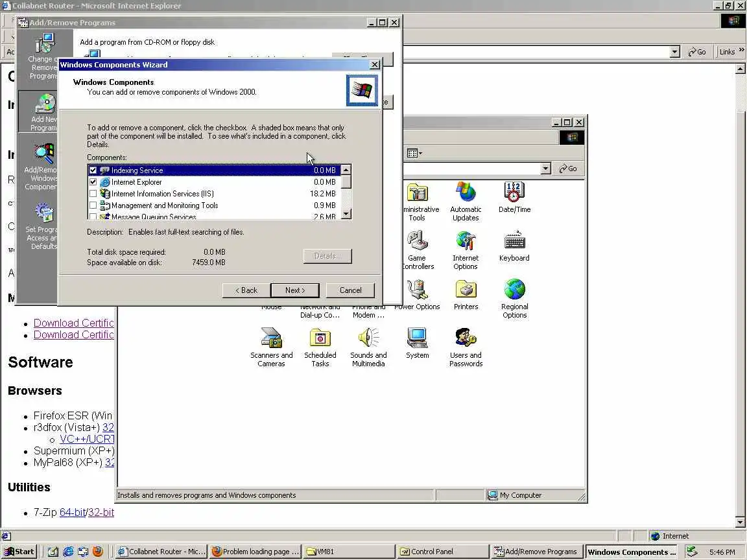This screenshot has width=747, height=560.
Task: Open 7-Zip 64-bit download link
Action: point(73,513)
